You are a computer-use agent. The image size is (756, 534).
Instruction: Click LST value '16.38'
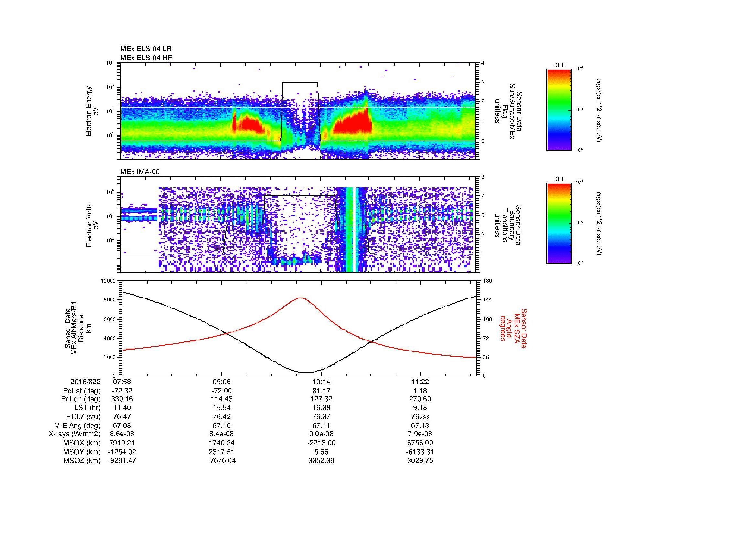coord(321,408)
